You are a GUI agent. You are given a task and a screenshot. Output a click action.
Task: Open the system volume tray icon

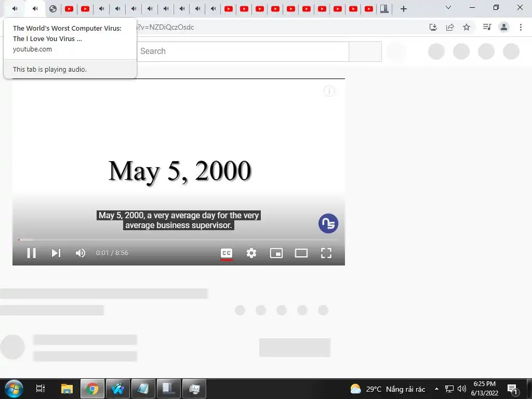[x=461, y=389]
